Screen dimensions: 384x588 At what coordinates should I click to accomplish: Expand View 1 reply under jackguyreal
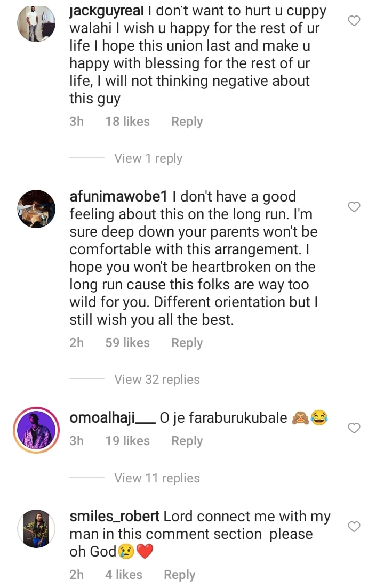tap(148, 158)
